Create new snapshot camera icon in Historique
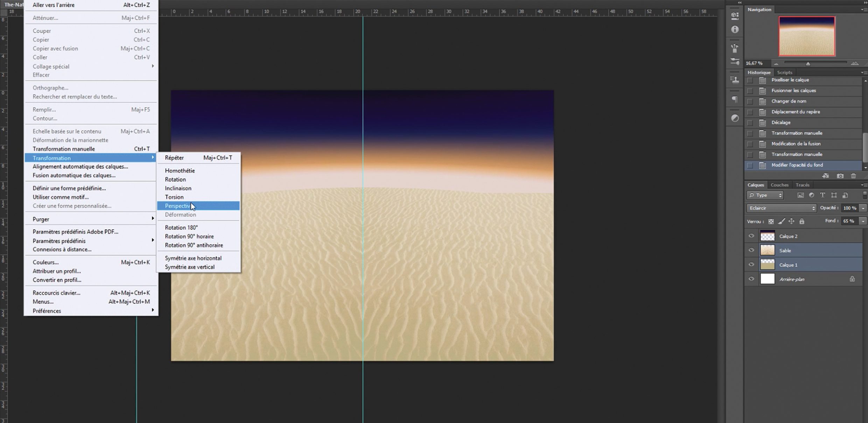The height and width of the screenshot is (423, 868). (x=840, y=176)
